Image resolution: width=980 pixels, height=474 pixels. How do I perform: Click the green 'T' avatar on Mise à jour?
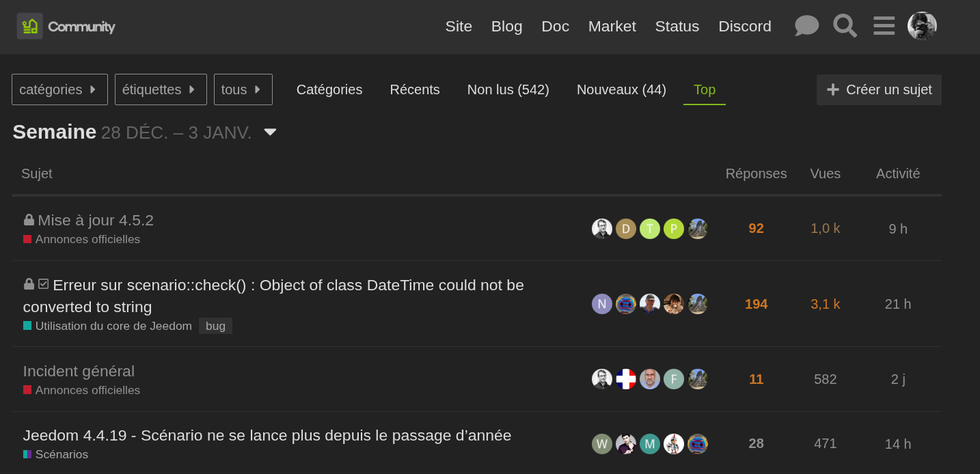[649, 229]
